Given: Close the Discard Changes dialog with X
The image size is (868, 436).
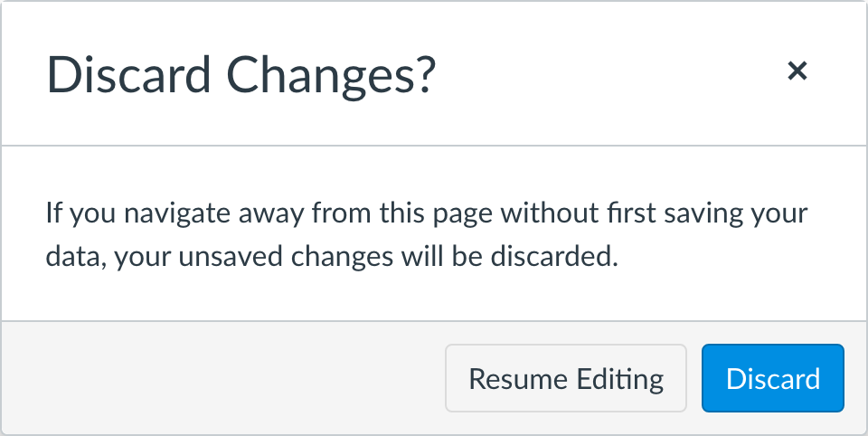Looking at the screenshot, I should click(797, 71).
